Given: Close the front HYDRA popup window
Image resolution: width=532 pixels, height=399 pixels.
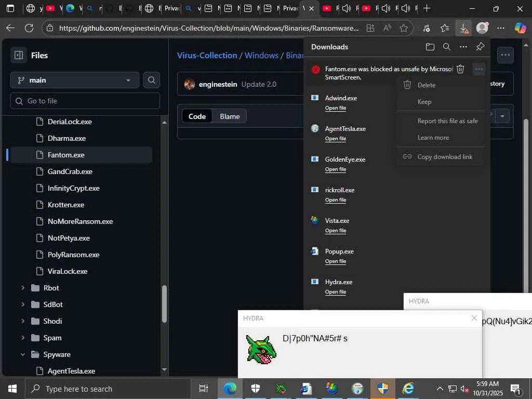Looking at the screenshot, I should (x=474, y=318).
